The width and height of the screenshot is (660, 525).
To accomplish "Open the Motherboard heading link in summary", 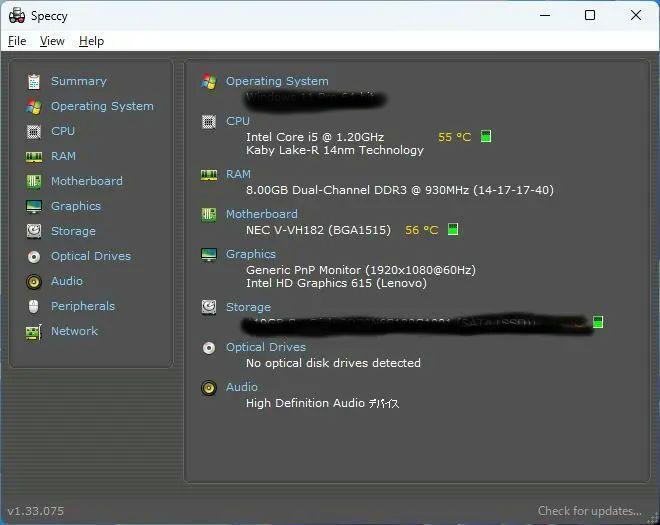I will pyautogui.click(x=262, y=214).
